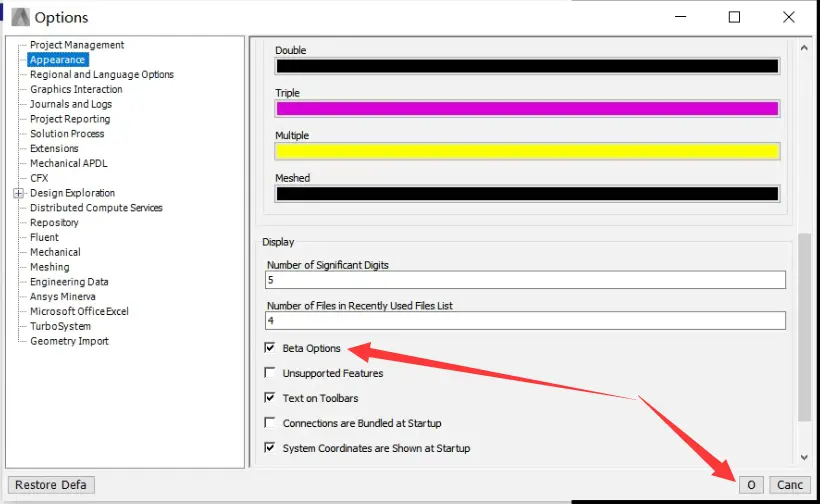Select Project Management in the tree
Image resolution: width=820 pixels, height=504 pixels.
(x=77, y=45)
